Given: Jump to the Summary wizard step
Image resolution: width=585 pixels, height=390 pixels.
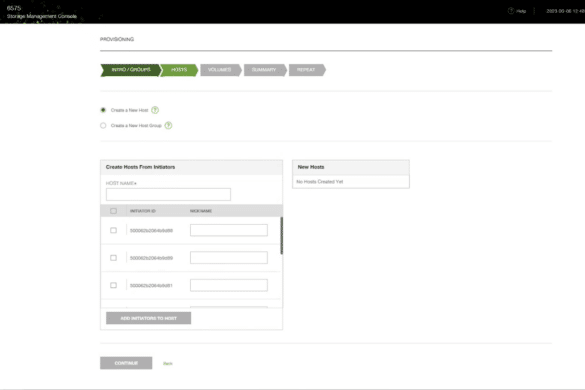Looking at the screenshot, I should pos(265,70).
